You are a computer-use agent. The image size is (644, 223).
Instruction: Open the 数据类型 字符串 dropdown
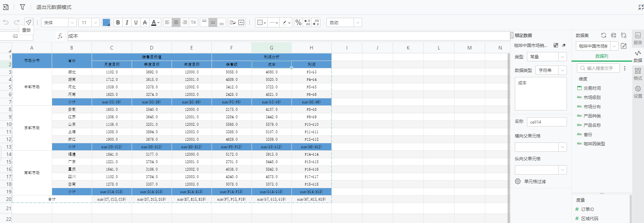point(551,70)
